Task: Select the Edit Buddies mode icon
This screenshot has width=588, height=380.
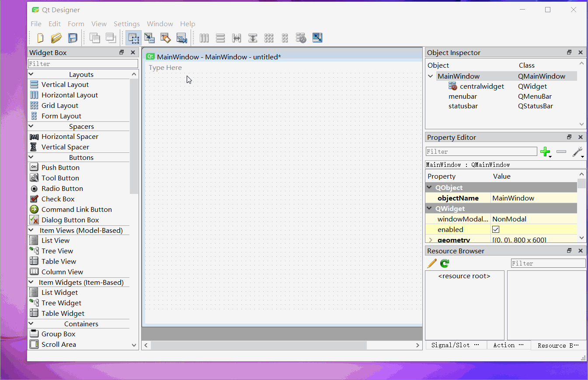Action: pos(165,38)
